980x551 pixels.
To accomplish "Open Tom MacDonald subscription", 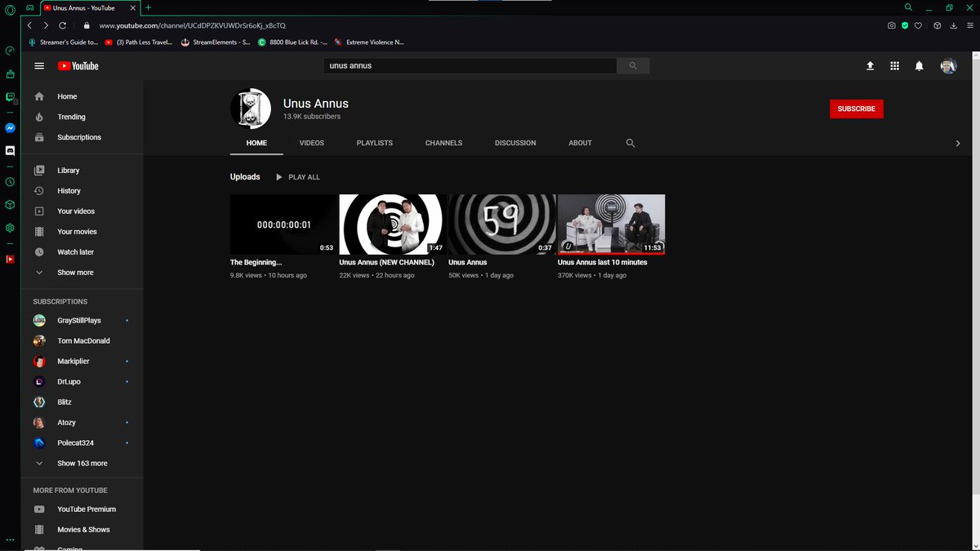I will [x=82, y=341].
